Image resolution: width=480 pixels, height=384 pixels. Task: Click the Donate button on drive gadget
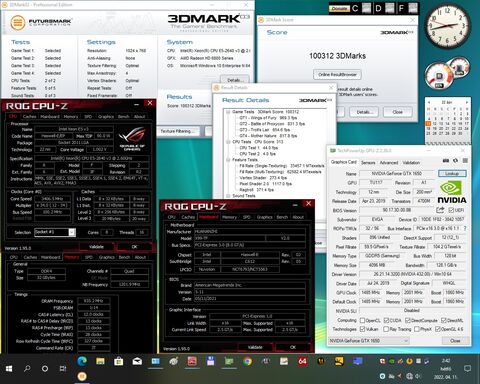(x=339, y=8)
